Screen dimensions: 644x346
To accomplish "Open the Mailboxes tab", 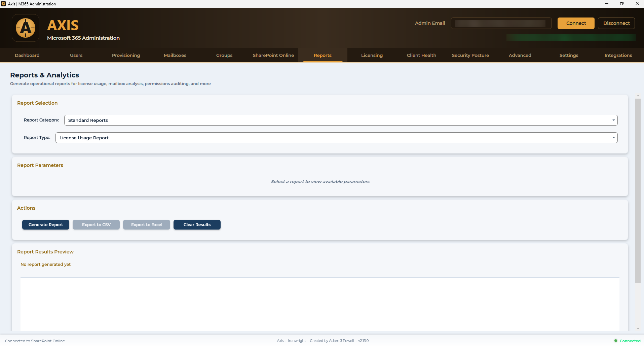I will 175,55.
